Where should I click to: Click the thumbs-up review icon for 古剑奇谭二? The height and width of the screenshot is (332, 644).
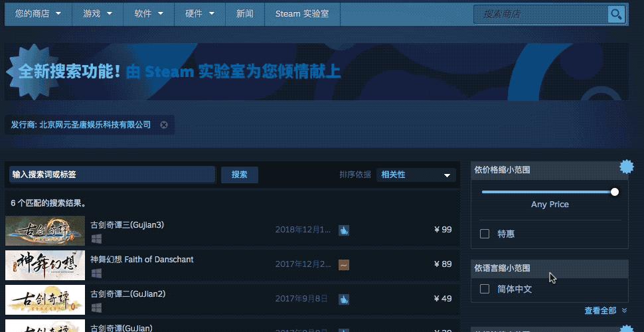click(344, 299)
